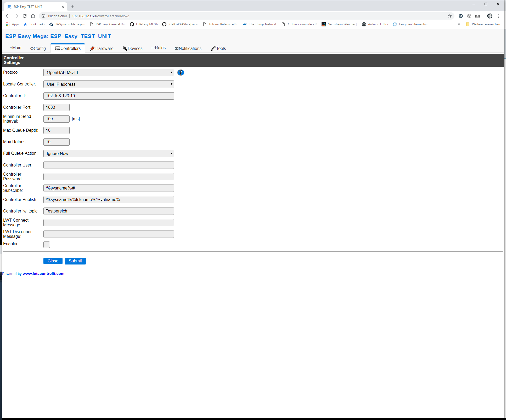Expand the Full Queue Action dropdown

(171, 153)
